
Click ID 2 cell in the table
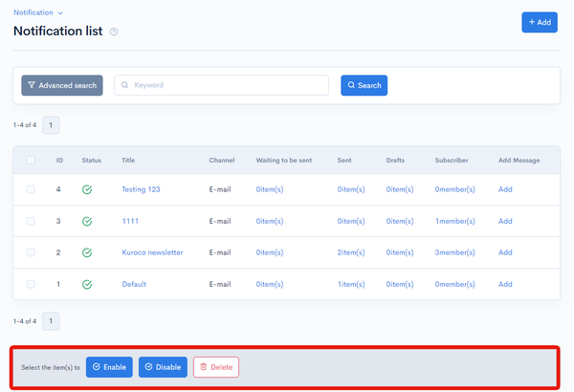tap(58, 252)
